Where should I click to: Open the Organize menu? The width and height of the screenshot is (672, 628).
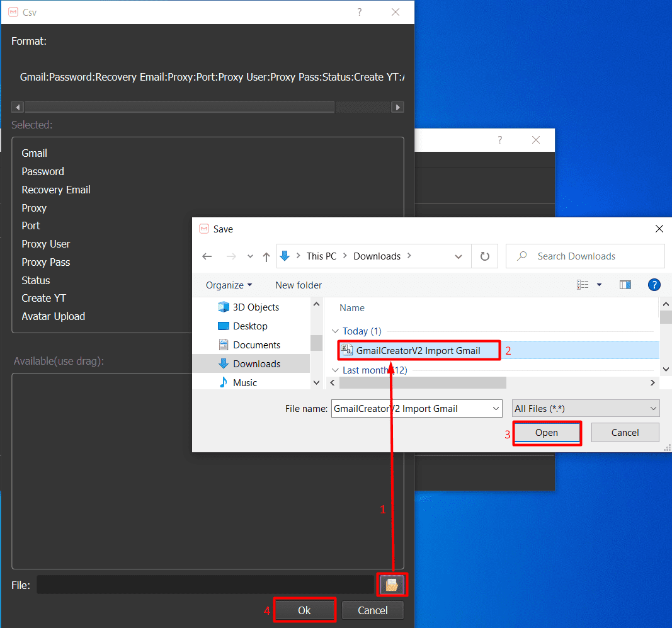[x=229, y=285]
